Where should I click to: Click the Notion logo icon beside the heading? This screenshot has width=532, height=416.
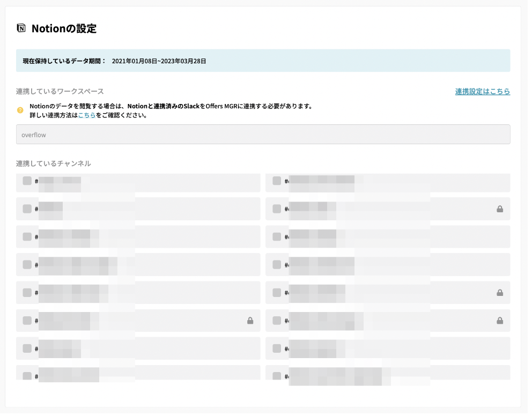21,28
